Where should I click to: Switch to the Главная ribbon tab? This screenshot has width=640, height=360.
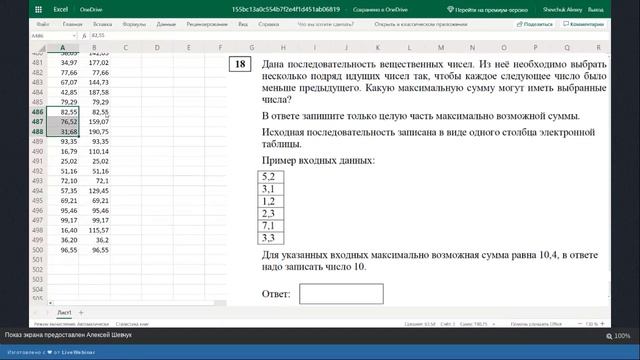click(x=73, y=24)
